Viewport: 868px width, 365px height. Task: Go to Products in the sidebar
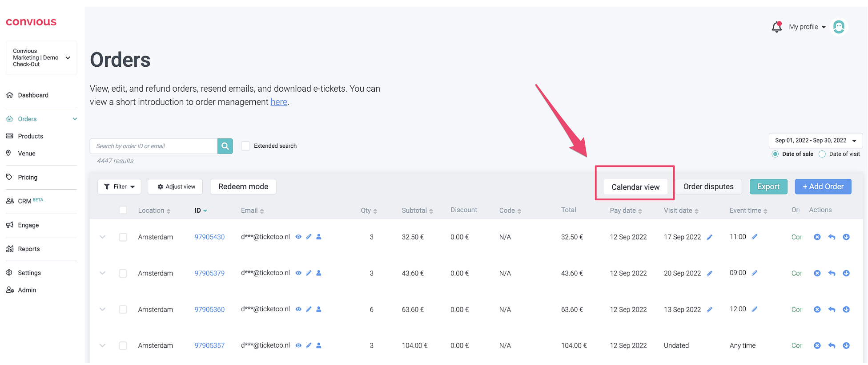click(30, 136)
